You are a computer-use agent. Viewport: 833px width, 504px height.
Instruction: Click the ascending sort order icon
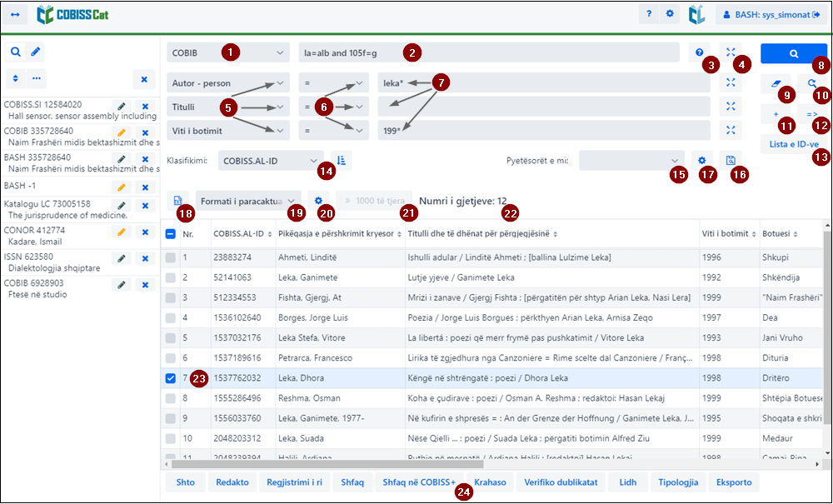[x=341, y=161]
